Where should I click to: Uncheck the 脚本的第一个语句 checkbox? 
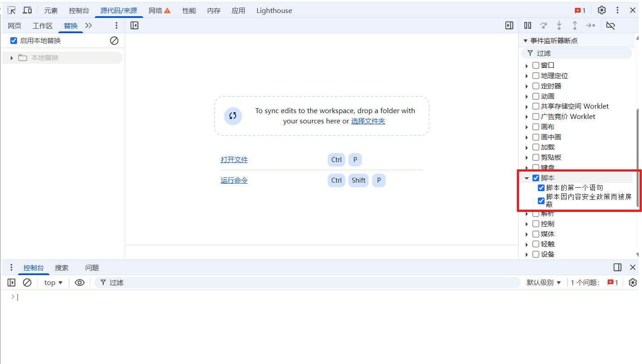541,188
